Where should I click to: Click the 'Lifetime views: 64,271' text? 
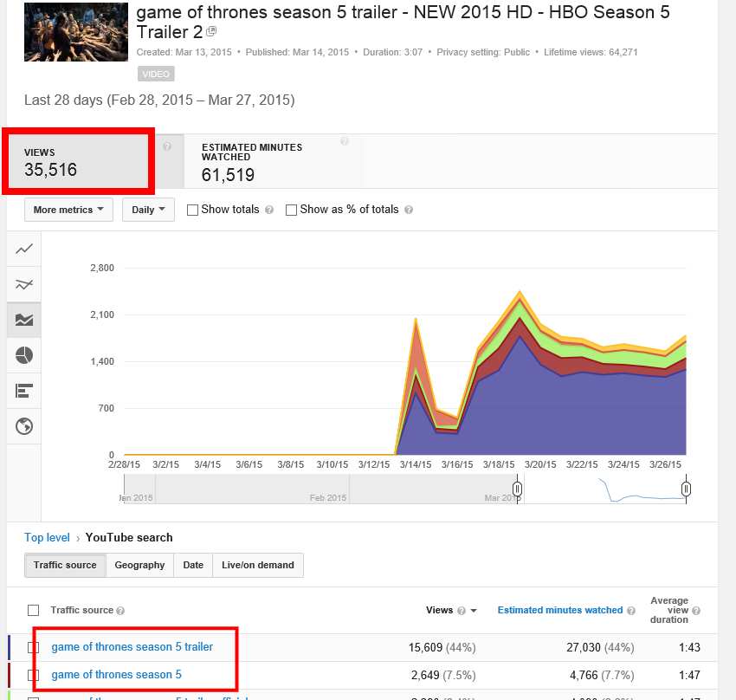pos(591,52)
